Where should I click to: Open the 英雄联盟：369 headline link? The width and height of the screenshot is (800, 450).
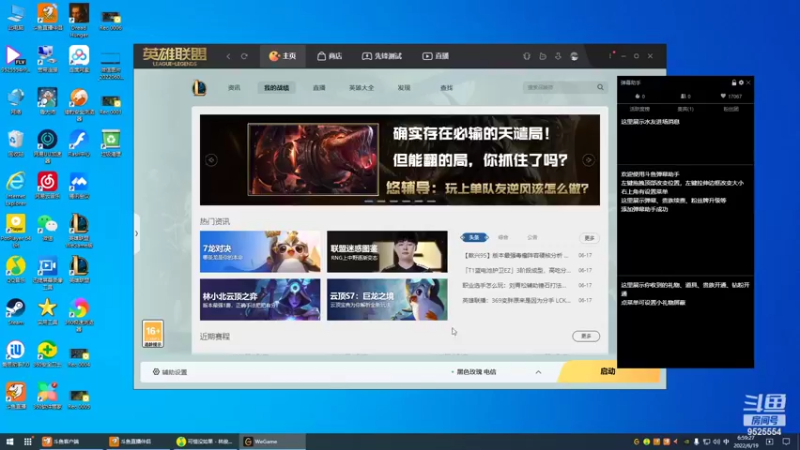point(516,301)
